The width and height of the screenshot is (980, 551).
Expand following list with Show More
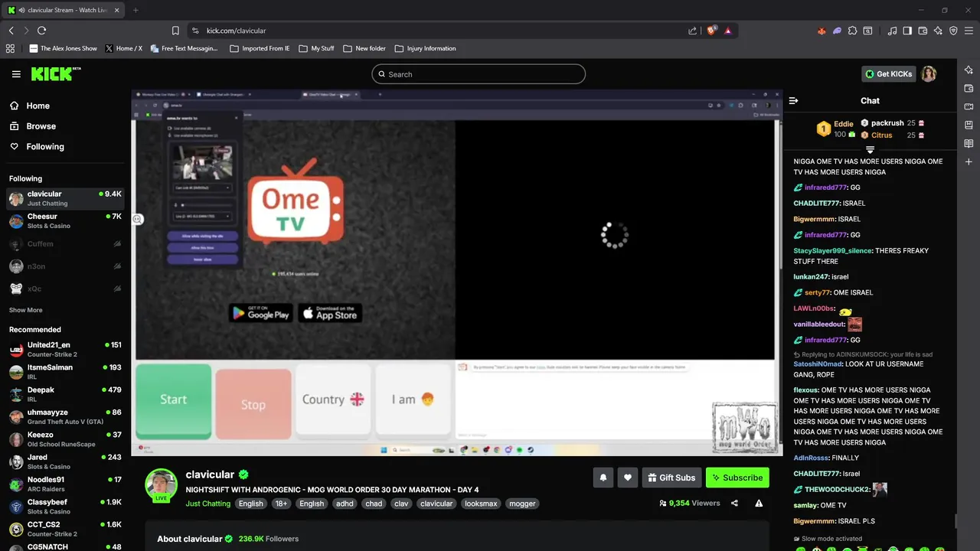tap(26, 310)
